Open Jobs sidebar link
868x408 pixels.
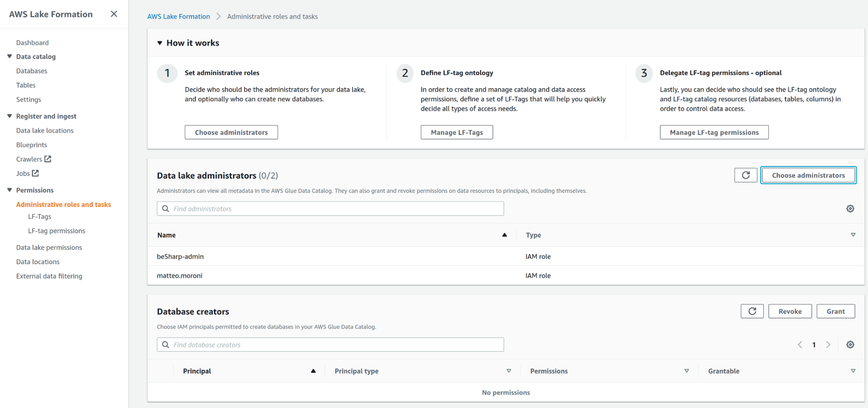pos(23,173)
